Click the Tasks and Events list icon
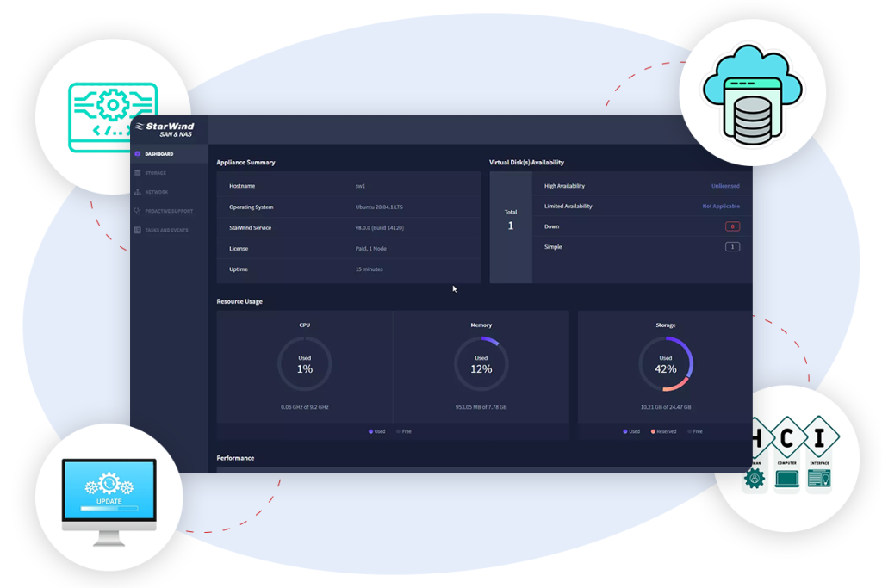The height and width of the screenshot is (588, 882). point(138,230)
